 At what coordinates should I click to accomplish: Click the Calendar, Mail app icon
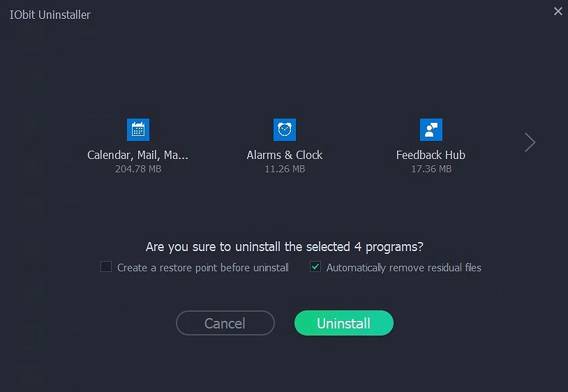coord(138,130)
